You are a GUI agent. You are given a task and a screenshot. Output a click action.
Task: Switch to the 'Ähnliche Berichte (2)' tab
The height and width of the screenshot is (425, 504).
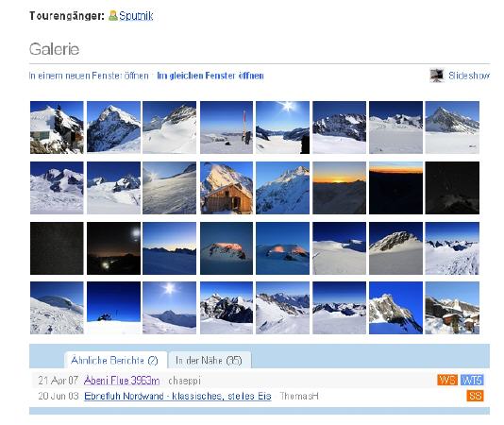(x=115, y=360)
